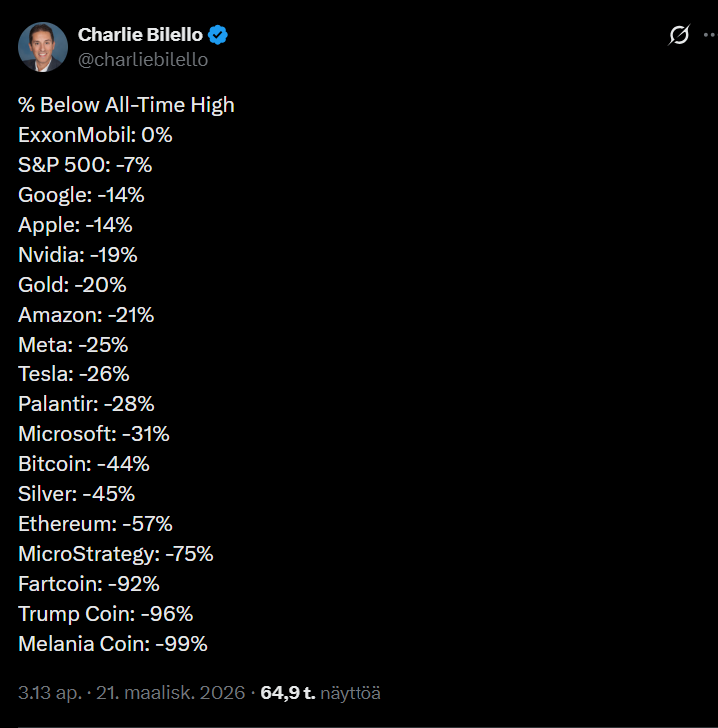Click the 21. maalisk. 2026 date
The height and width of the screenshot is (728, 718).
click(172, 692)
